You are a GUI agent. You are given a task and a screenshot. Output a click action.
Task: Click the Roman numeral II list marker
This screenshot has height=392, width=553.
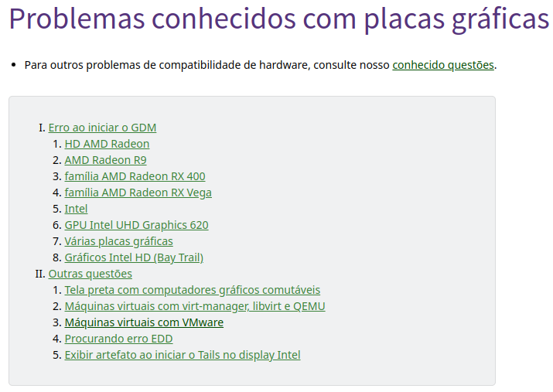(x=40, y=274)
